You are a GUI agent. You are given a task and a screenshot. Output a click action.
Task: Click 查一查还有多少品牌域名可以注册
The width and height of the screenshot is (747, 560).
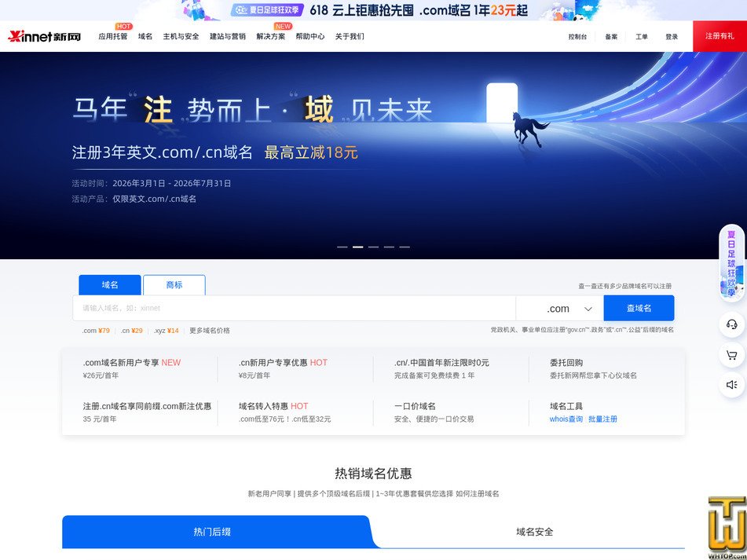pyautogui.click(x=625, y=286)
